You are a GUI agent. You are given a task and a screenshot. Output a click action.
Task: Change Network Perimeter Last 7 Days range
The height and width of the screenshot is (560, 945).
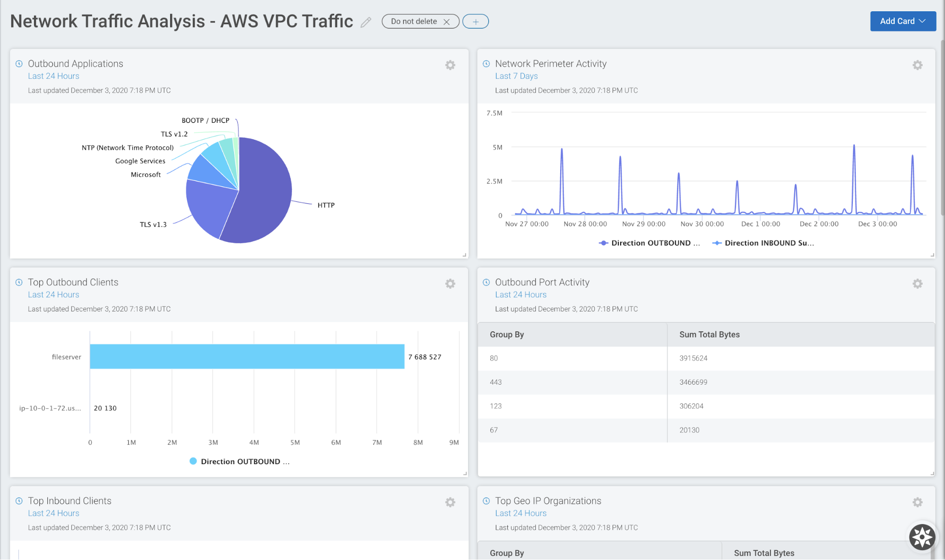pyautogui.click(x=516, y=76)
